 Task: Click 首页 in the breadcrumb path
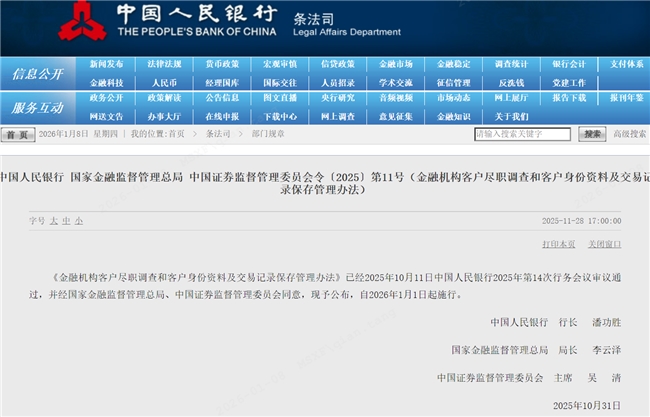[x=177, y=134]
